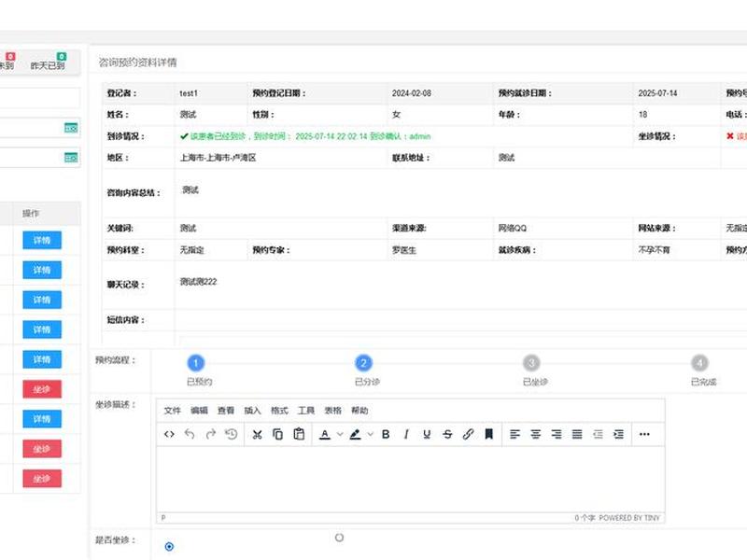Click the green arrival status message
This screenshot has width=747, height=560.
coord(305,136)
